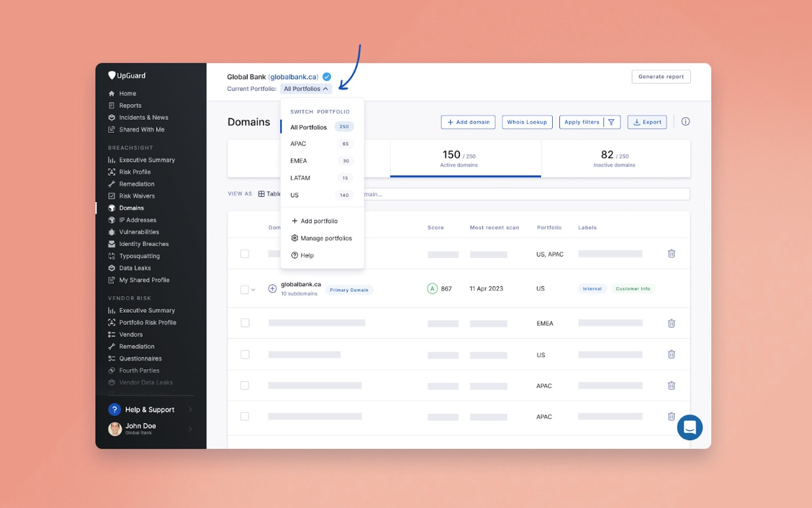Click the Portfolio column header
Image resolution: width=812 pixels, height=508 pixels.
[x=549, y=228]
